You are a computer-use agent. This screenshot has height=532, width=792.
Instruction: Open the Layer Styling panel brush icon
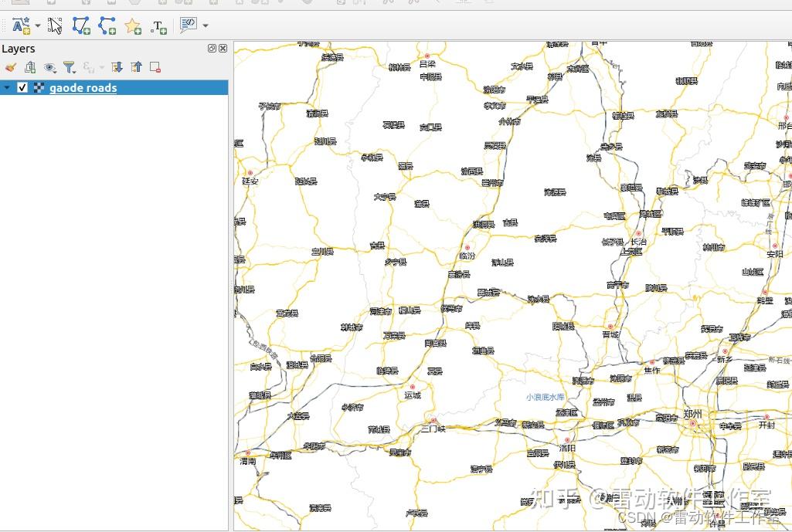click(10, 67)
